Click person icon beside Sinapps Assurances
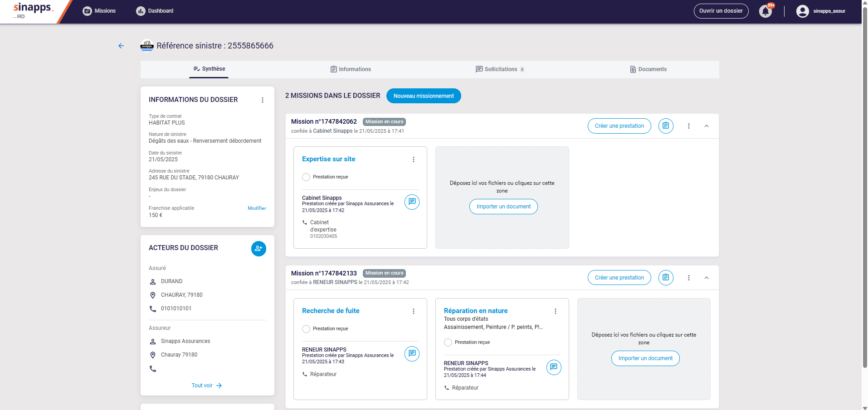The image size is (868, 410). 153,342
